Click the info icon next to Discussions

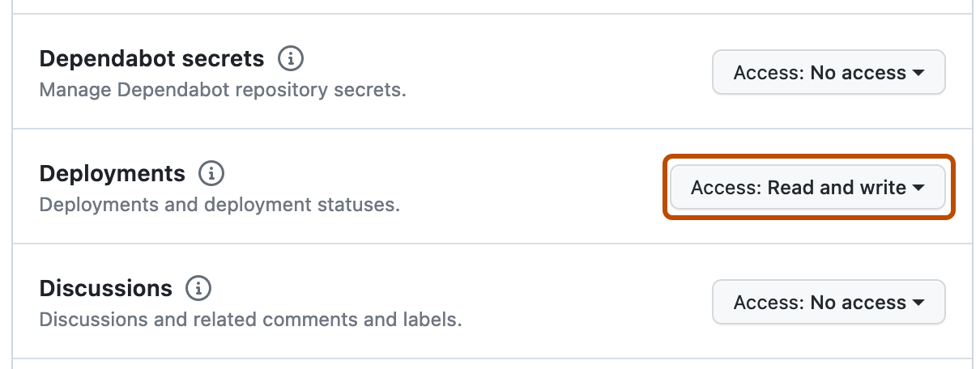[198, 288]
